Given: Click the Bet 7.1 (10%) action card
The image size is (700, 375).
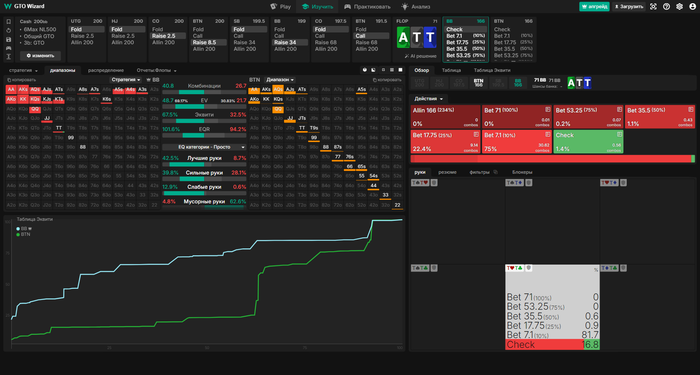Looking at the screenshot, I should click(517, 142).
